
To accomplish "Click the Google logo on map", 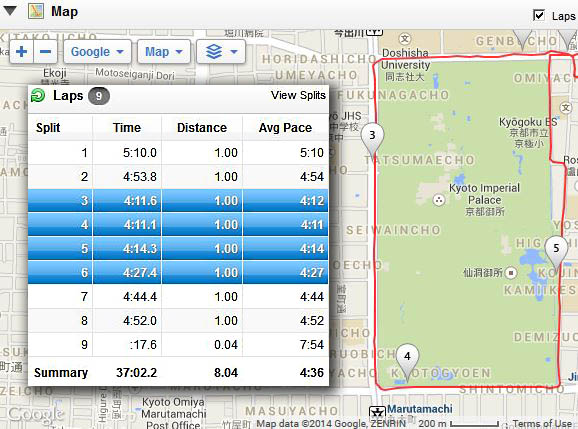I will (36, 414).
